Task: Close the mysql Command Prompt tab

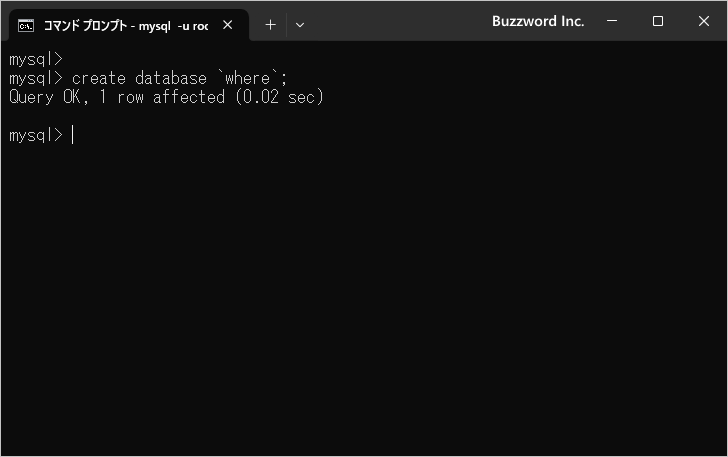Action: [227, 25]
